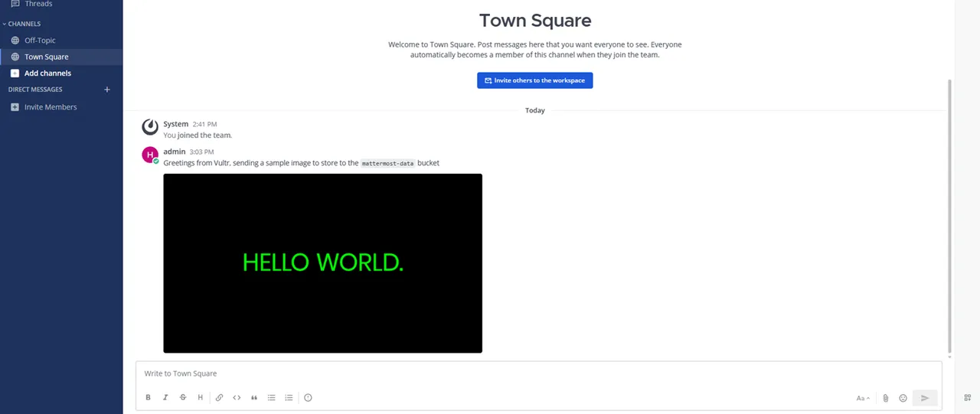Image resolution: width=980 pixels, height=414 pixels.
Task: Toggle the Aa formatting bar
Action: (x=863, y=398)
